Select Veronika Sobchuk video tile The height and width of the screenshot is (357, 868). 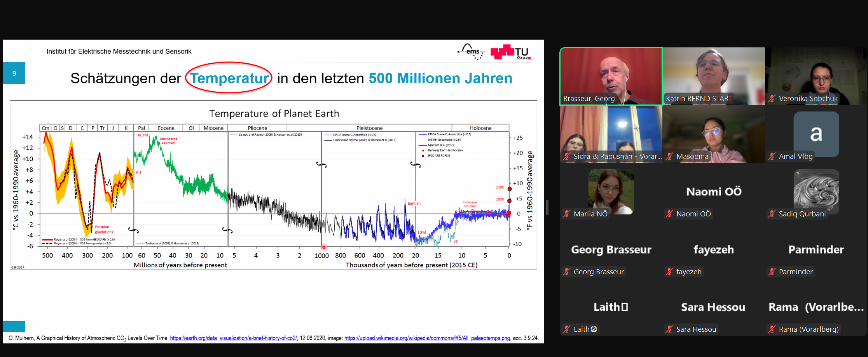(x=816, y=76)
